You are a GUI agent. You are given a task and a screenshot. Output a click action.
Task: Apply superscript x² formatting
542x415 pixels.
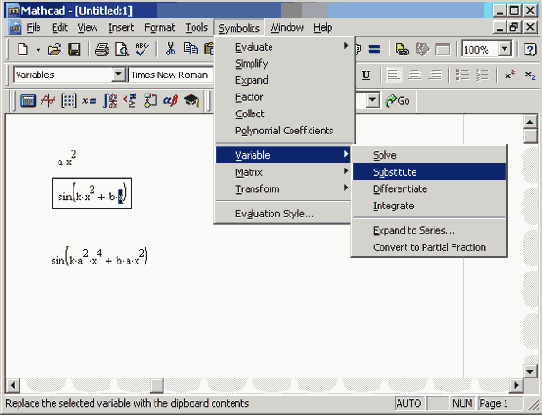tap(510, 75)
